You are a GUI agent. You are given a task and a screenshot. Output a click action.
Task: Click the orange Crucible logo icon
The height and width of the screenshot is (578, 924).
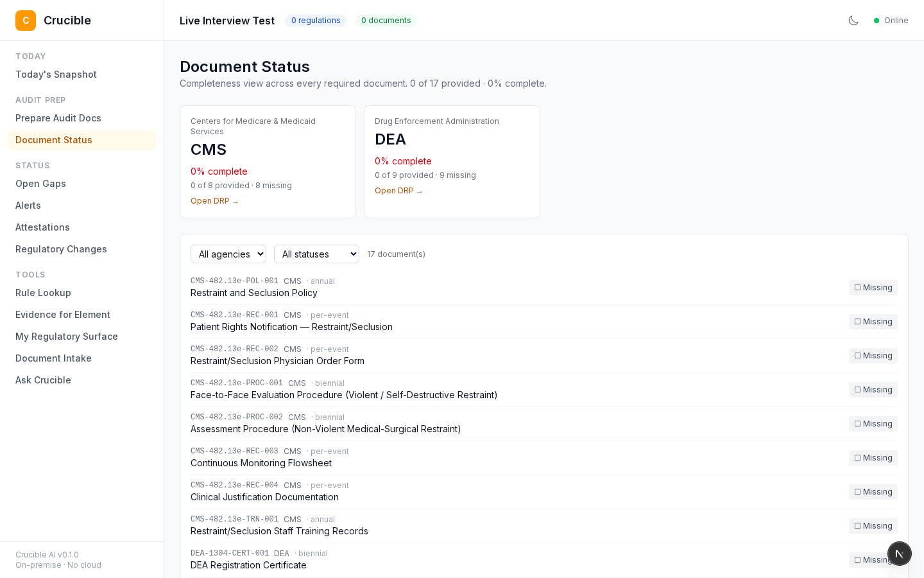coord(26,20)
